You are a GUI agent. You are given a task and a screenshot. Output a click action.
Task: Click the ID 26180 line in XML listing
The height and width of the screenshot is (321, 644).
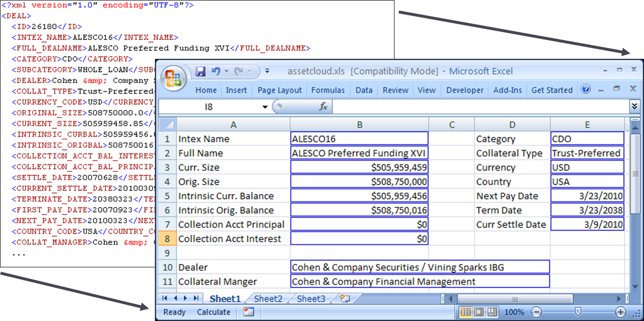(47, 27)
